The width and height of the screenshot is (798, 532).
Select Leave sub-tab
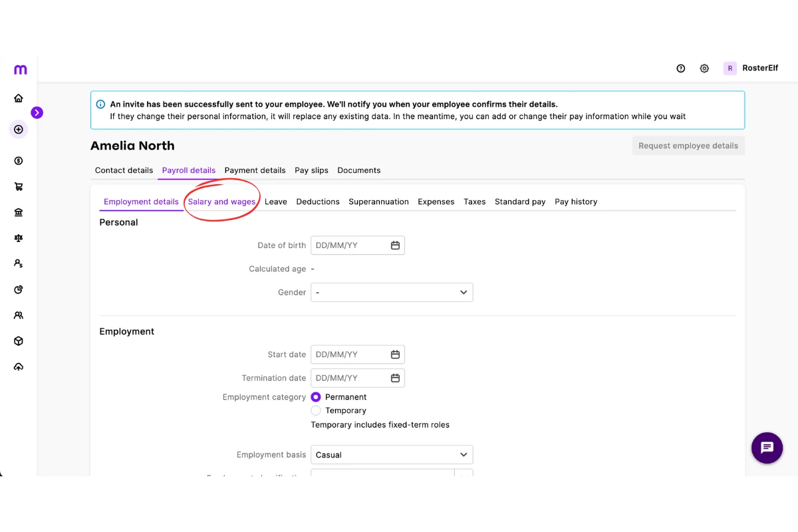point(276,201)
